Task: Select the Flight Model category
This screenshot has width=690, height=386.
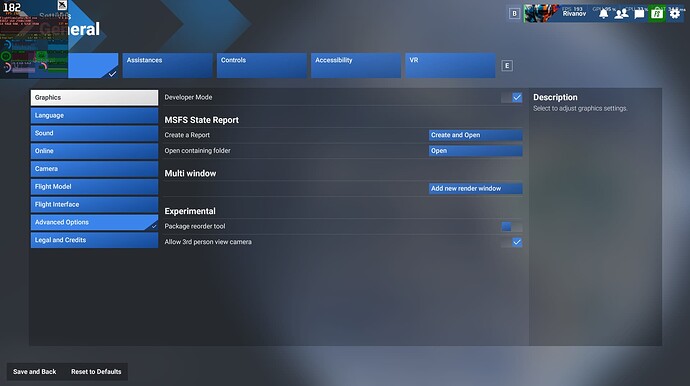Action: coord(94,187)
